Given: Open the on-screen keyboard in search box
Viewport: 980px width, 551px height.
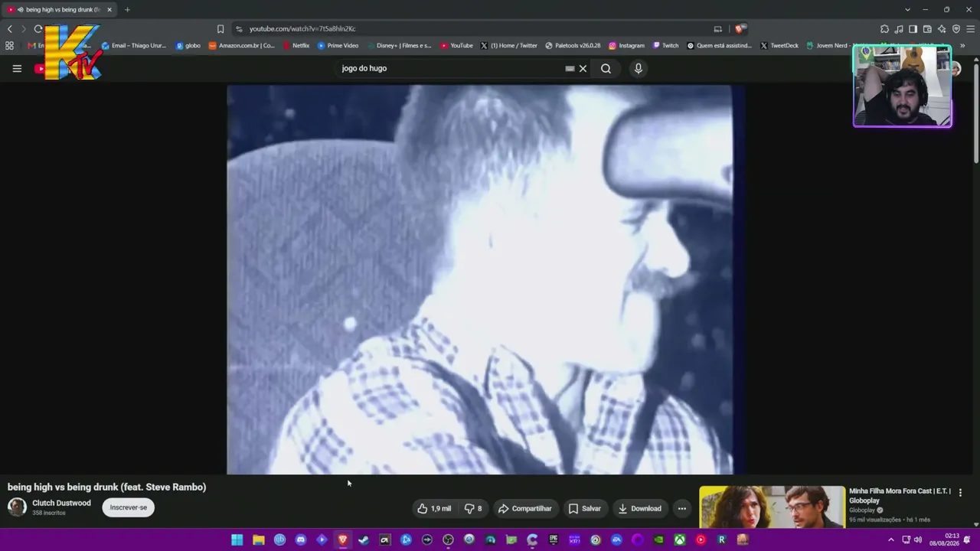Looking at the screenshot, I should (x=570, y=68).
